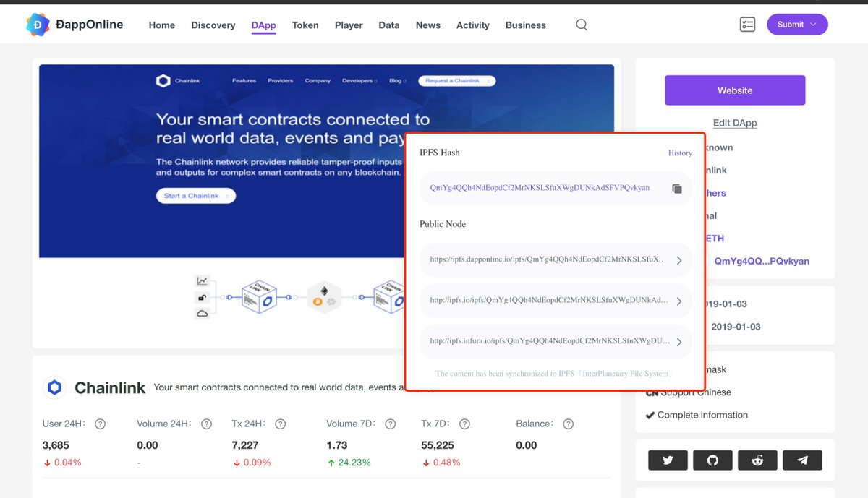
Task: Open the search magnifier icon
Action: (x=582, y=24)
